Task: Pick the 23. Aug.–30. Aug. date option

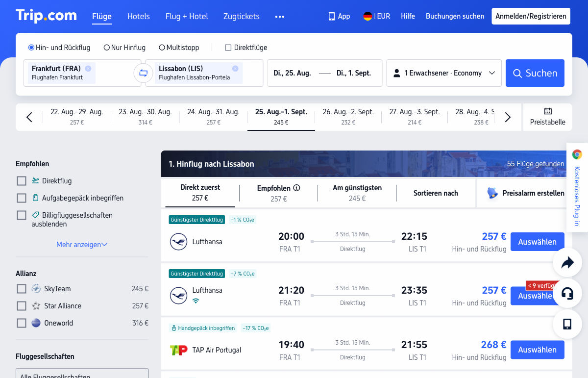Action: [x=146, y=117]
